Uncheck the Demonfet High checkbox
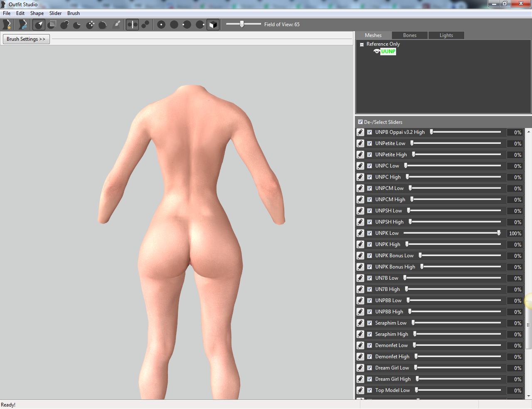Screen dimensions: 532x409 coord(369,357)
